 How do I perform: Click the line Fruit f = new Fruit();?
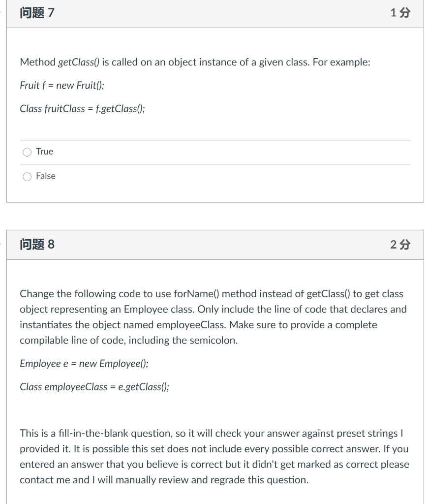pyautogui.click(x=61, y=85)
